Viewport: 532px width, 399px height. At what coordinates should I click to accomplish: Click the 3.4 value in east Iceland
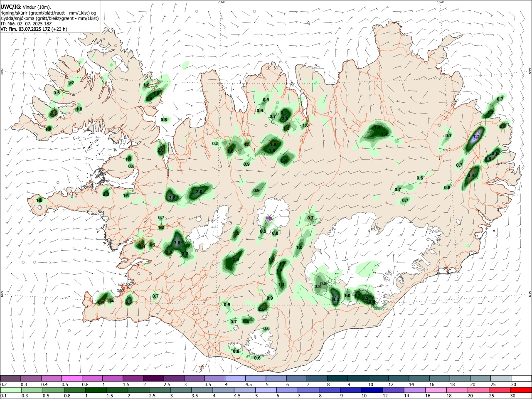(x=471, y=176)
